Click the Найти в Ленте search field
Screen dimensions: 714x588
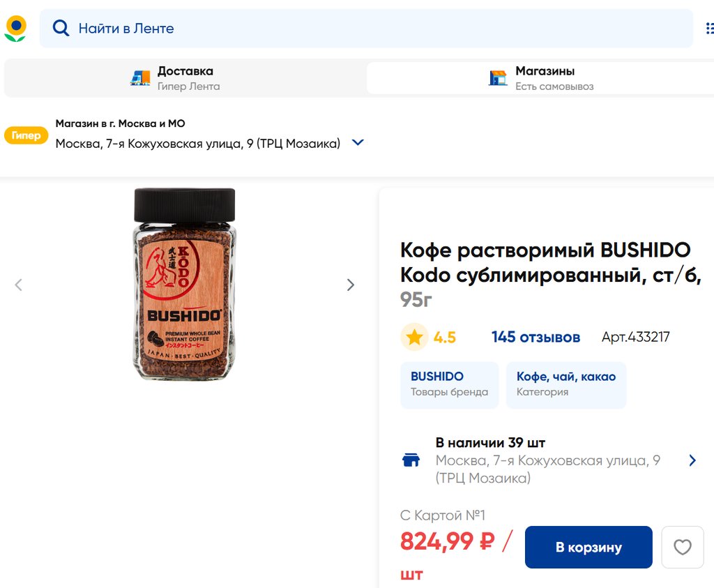(377, 29)
